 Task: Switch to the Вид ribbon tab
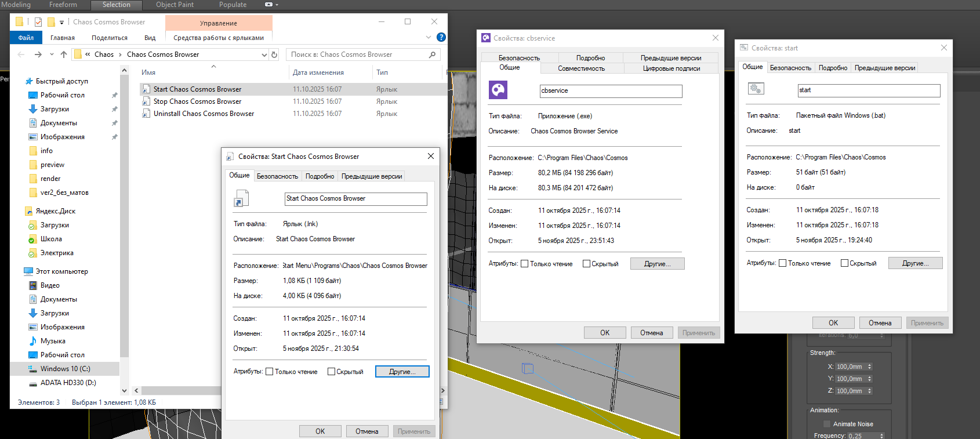(150, 38)
